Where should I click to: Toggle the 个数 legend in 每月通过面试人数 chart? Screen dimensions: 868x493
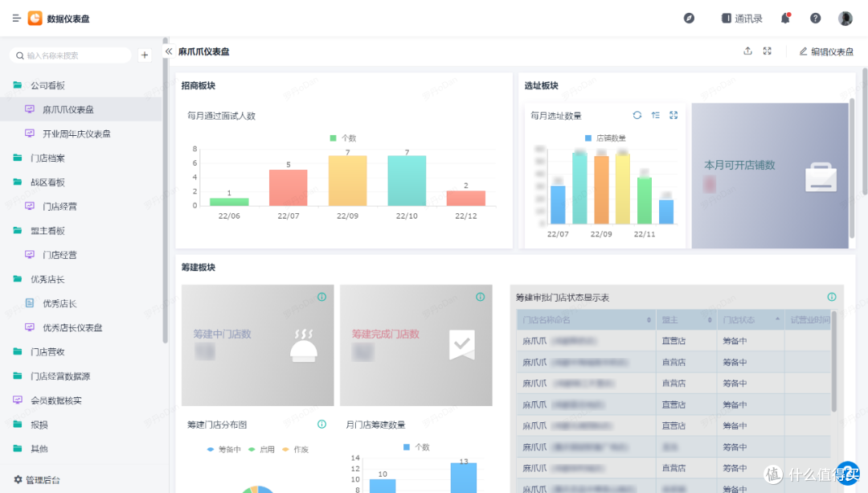coord(343,138)
